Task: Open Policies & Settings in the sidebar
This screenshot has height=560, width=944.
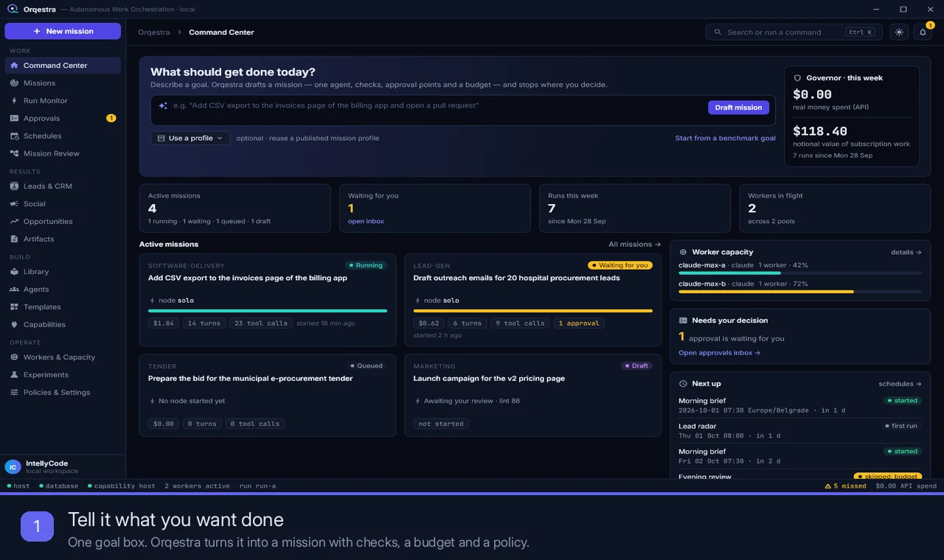Action: point(63,393)
